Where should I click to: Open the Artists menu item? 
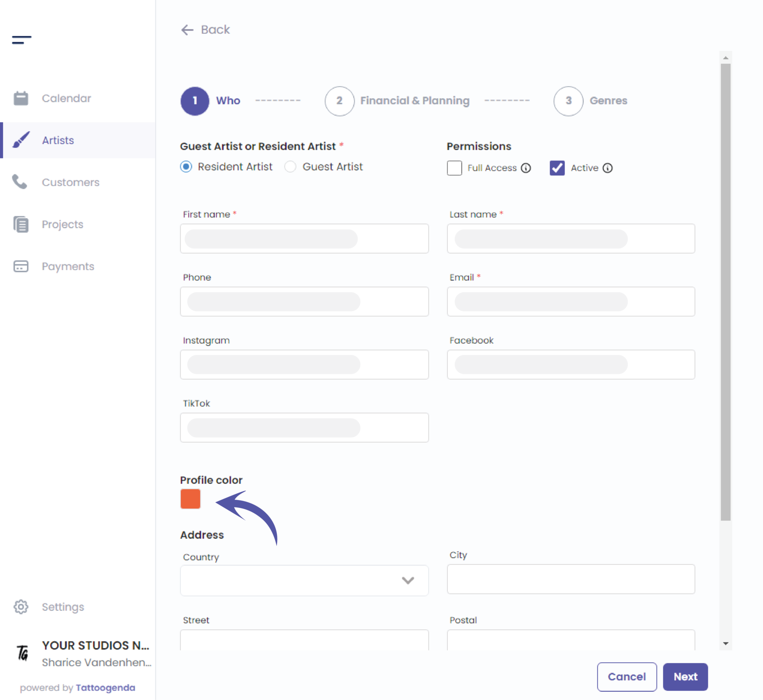pos(77,140)
